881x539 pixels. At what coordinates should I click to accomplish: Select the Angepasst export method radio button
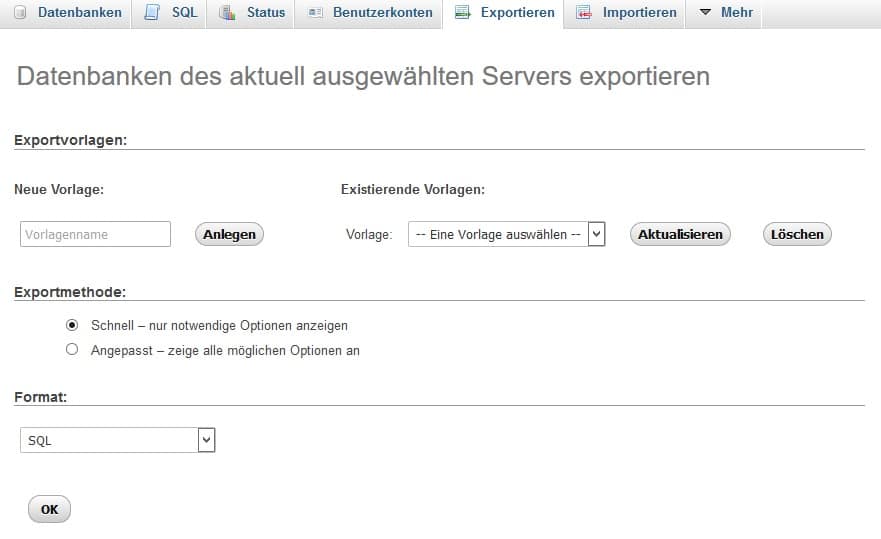(x=71, y=350)
